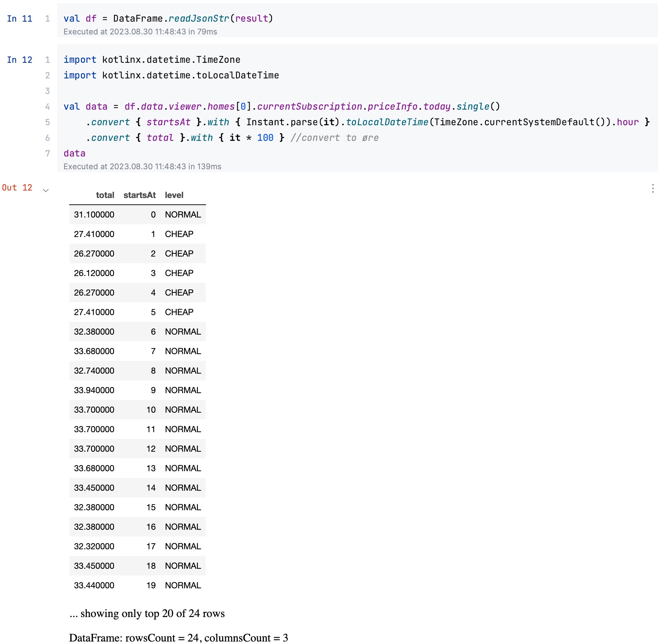658x644 pixels.
Task: Click the startsAt column header
Action: 139,195
